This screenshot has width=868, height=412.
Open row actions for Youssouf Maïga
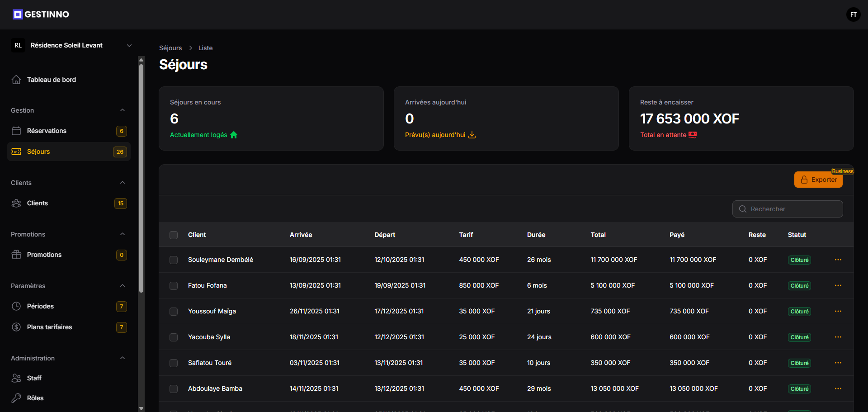pos(838,311)
